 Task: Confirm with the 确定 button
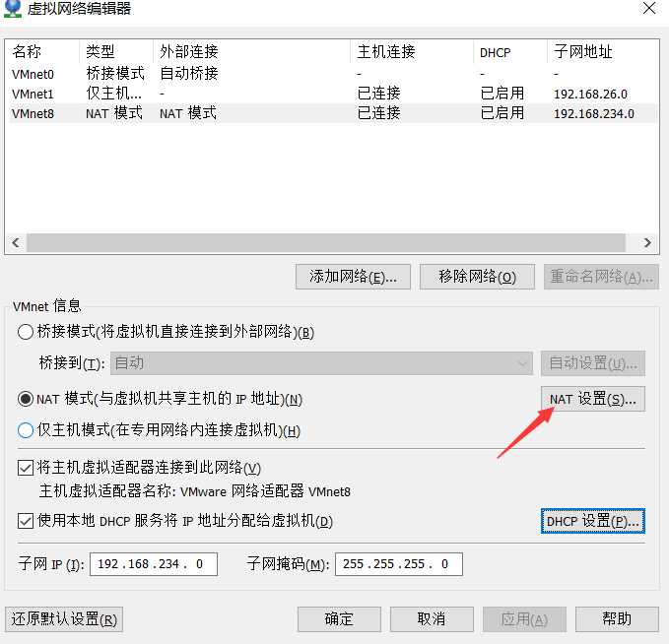pos(339,619)
